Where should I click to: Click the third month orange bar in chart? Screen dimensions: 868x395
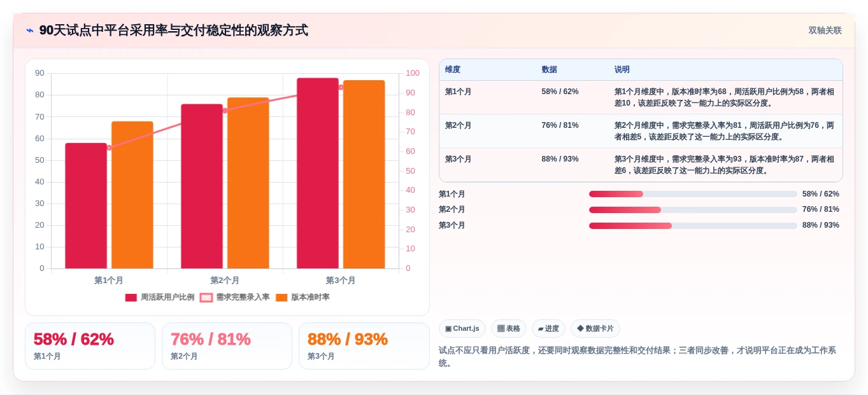364,174
